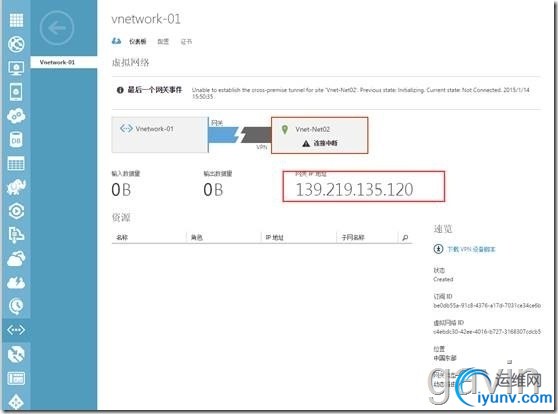The image size is (558, 414).
Task: Click the virtual network ID value
Action: (x=487, y=332)
